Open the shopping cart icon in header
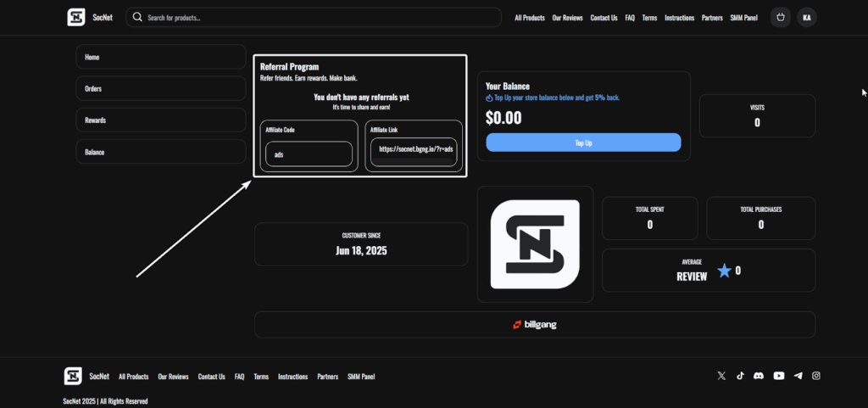 (x=780, y=17)
